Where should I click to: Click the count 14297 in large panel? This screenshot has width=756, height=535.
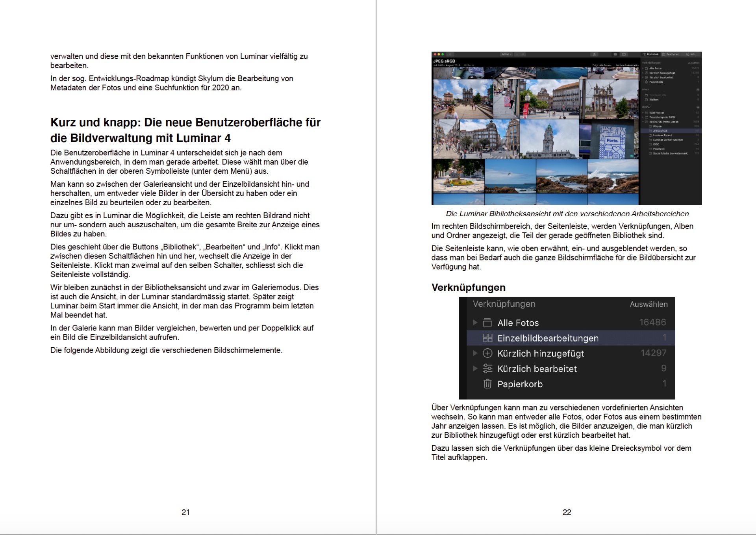pos(653,353)
